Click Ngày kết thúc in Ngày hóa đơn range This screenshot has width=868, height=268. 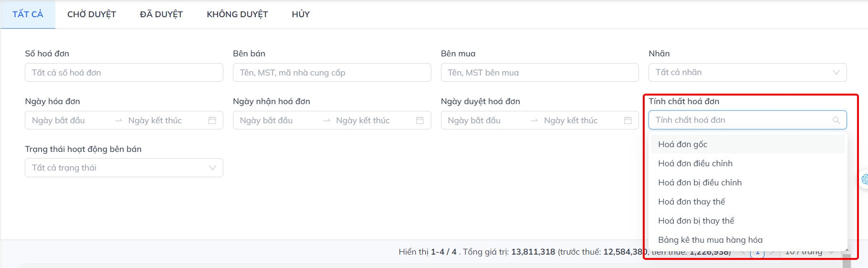point(155,120)
